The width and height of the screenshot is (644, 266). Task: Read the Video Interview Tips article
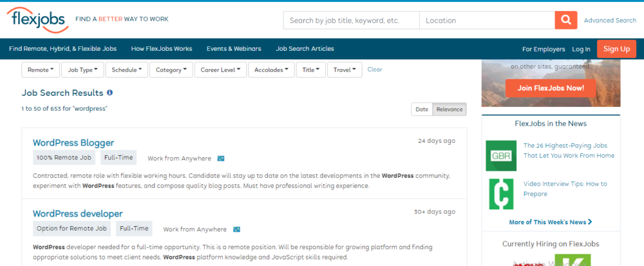coord(565,189)
